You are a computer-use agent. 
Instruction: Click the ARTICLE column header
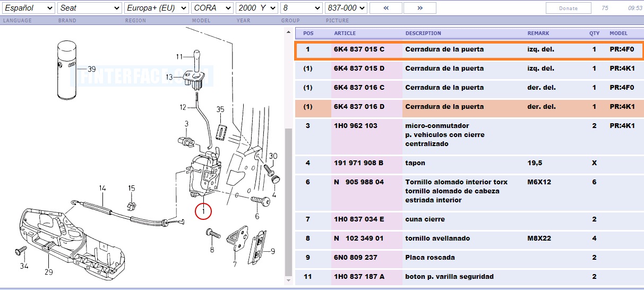coord(345,33)
